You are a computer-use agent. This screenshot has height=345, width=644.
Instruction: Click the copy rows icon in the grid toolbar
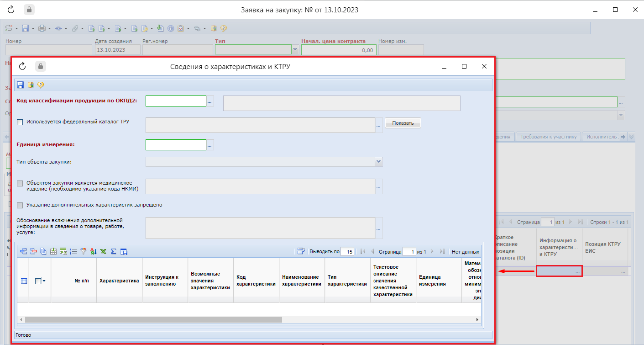[43, 251]
